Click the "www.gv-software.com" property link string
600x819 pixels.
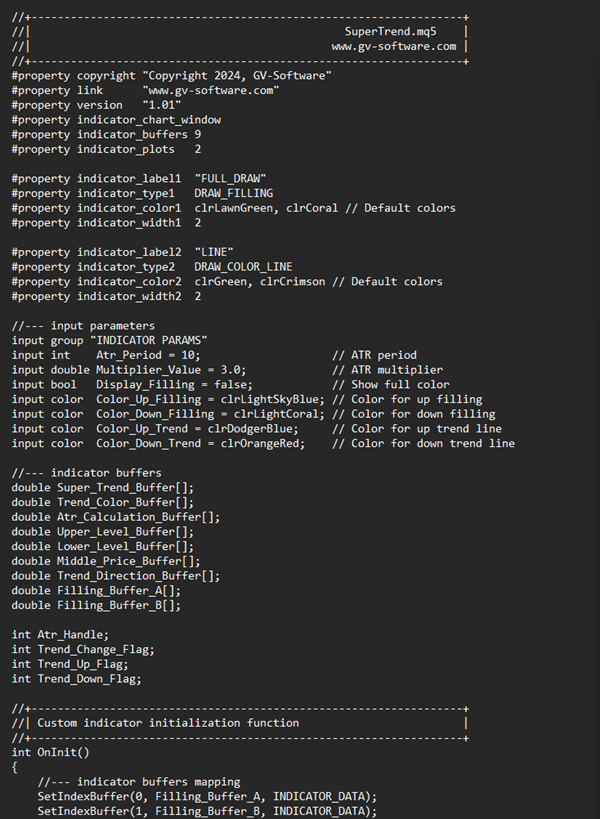pos(211,90)
